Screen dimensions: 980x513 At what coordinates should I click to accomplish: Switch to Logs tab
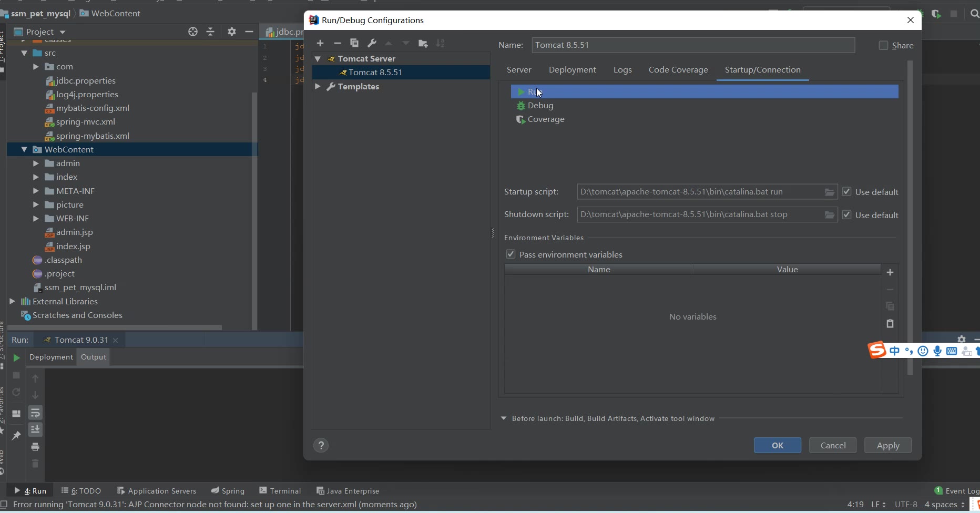click(622, 70)
